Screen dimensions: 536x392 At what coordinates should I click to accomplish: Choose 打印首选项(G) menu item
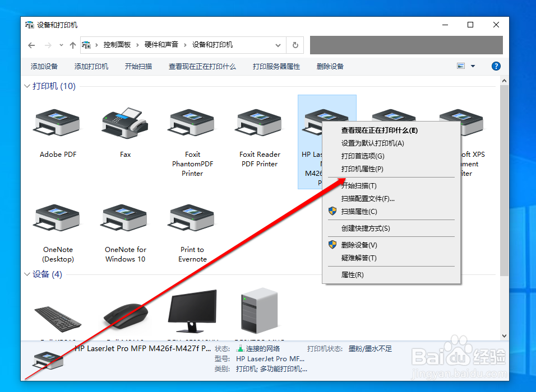pos(391,156)
